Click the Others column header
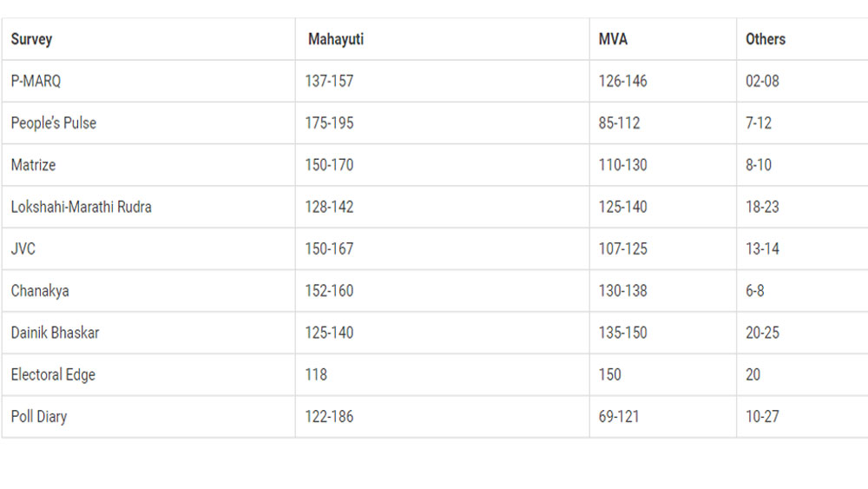The height and width of the screenshot is (489, 868). tap(765, 39)
